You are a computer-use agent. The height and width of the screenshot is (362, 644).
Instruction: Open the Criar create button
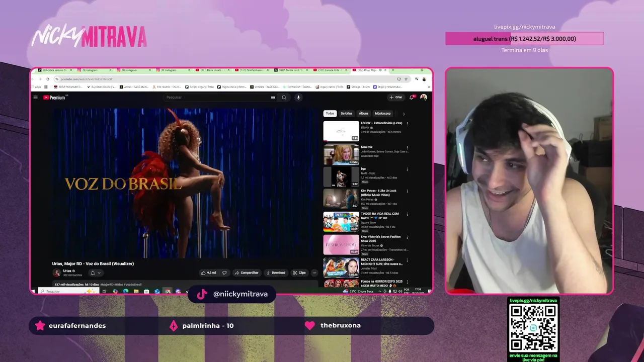click(396, 98)
